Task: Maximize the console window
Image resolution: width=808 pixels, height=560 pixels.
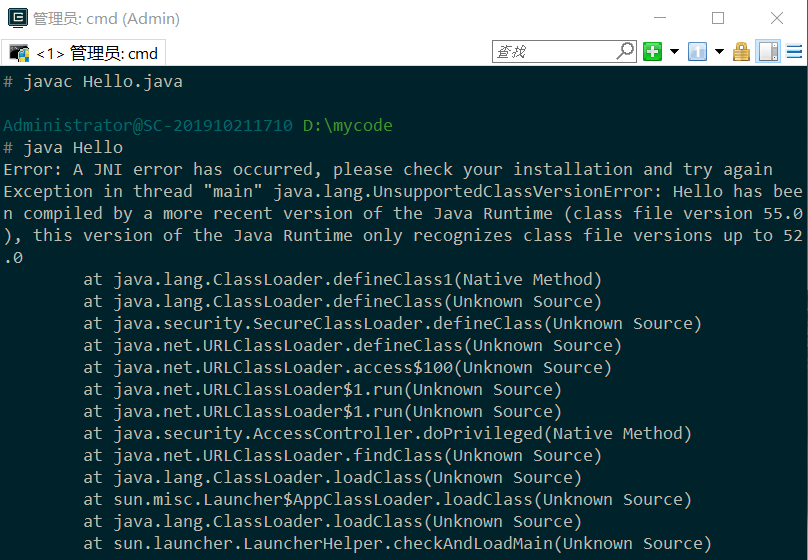Action: click(718, 18)
